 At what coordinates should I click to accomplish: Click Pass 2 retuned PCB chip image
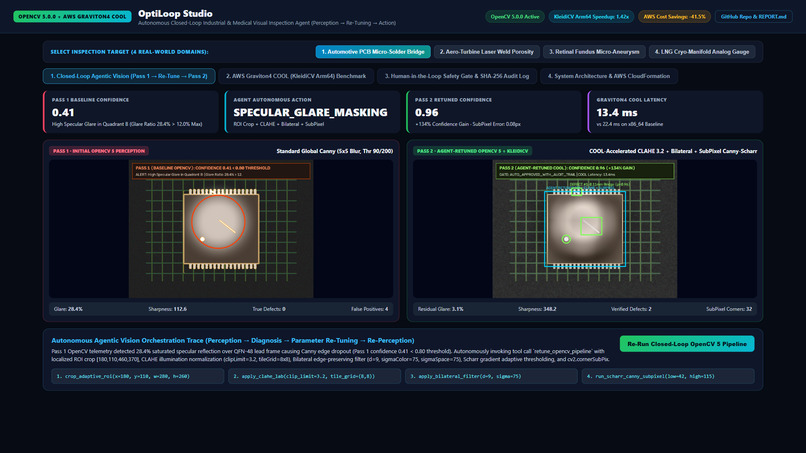click(x=585, y=229)
